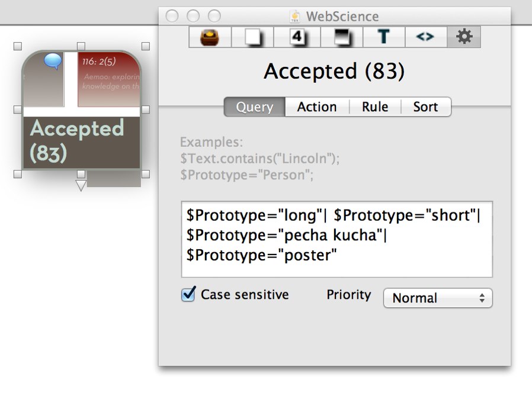Switch to the Rule tab
532x393 pixels.
tap(375, 107)
